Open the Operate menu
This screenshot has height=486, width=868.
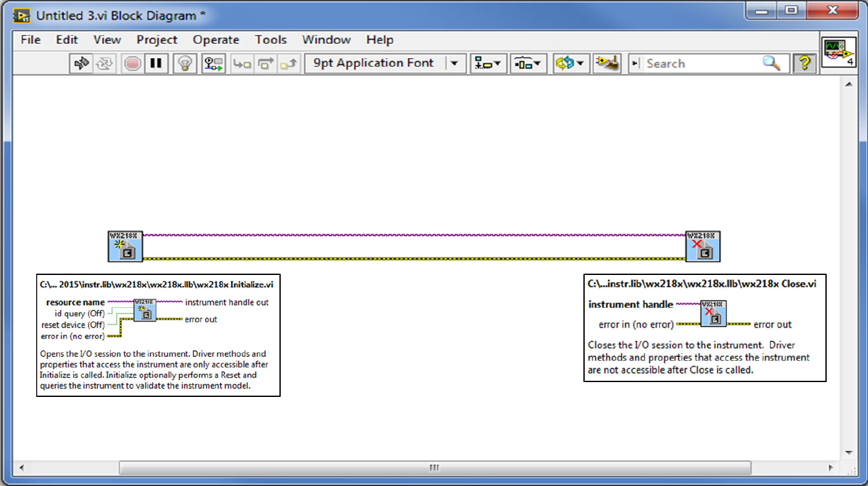(216, 39)
